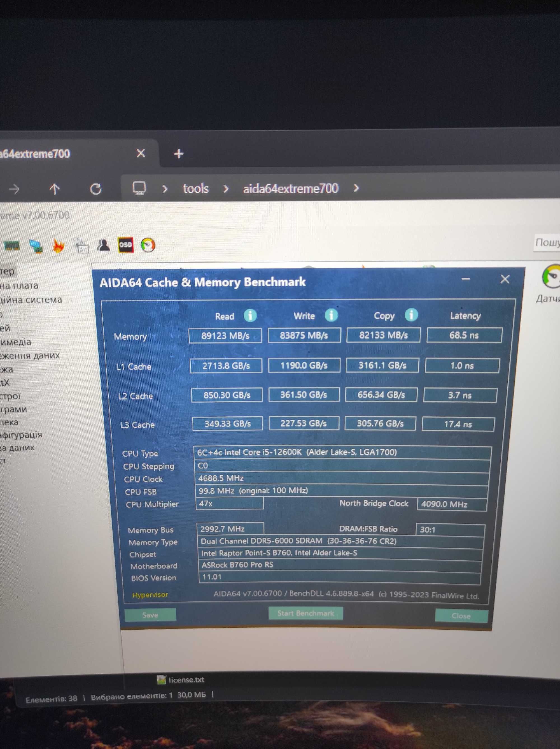Click Motherboard value ASRock B760 Pro RS
Image resolution: width=560 pixels, height=749 pixels.
[340, 565]
